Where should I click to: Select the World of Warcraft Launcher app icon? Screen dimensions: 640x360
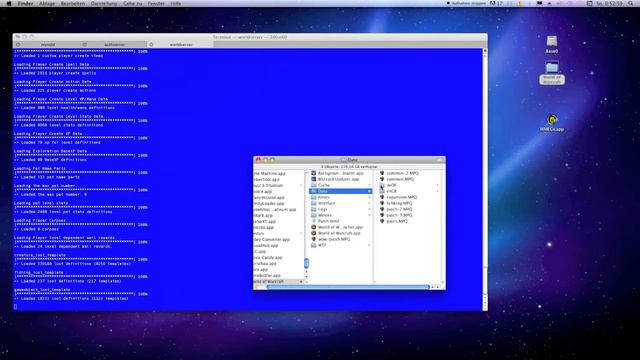click(x=313, y=227)
